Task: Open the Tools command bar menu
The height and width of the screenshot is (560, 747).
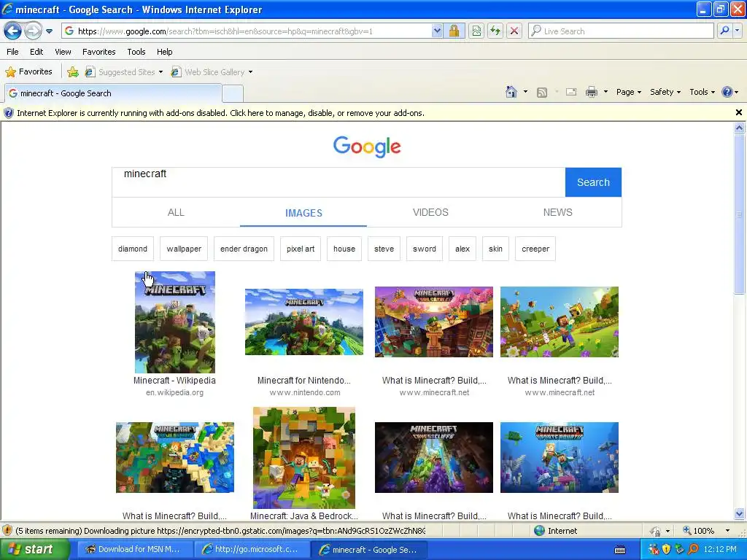Action: pos(702,93)
